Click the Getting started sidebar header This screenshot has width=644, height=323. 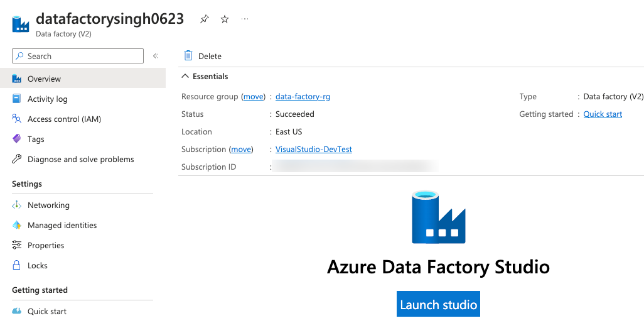click(40, 290)
